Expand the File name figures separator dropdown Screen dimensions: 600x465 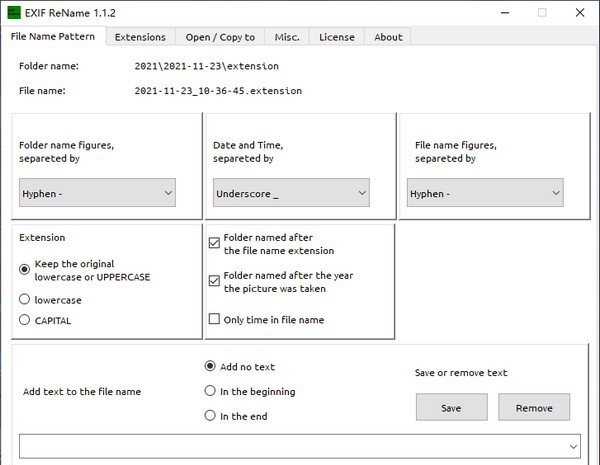pos(485,193)
